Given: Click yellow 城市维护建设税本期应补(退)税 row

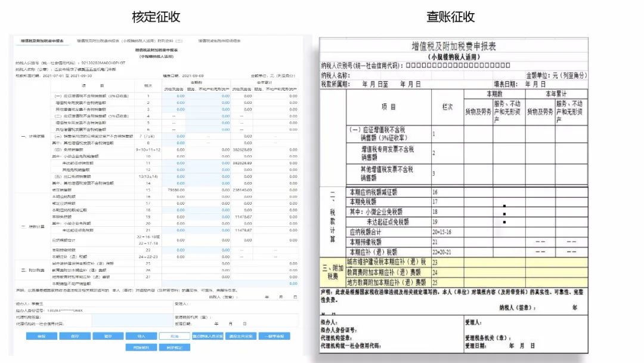Looking at the screenshot, I should coord(466,262).
